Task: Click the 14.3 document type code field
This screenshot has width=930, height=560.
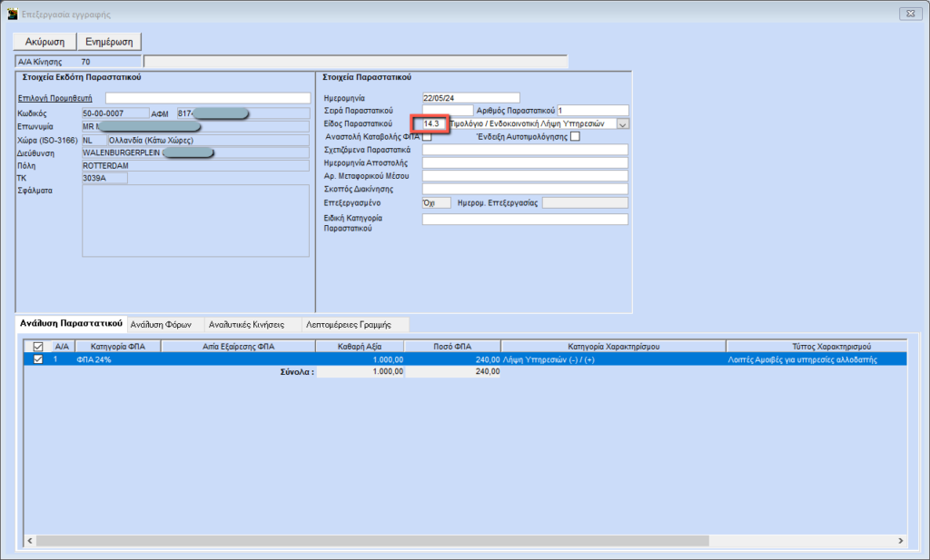Action: [x=431, y=123]
